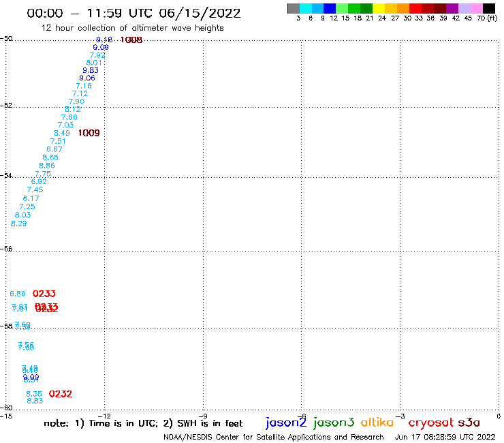Click the s3a time label 1008
The height and width of the screenshot is (443, 504).
click(131, 40)
